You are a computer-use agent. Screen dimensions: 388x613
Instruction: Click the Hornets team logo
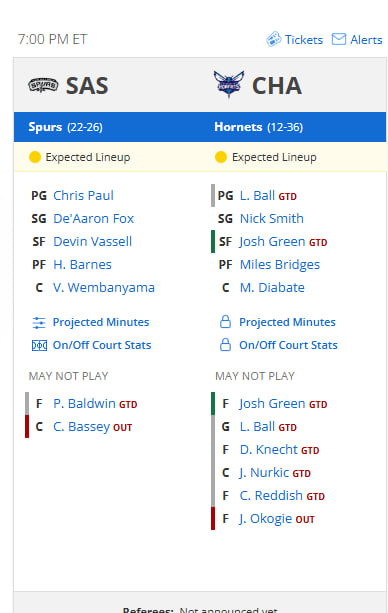tap(229, 84)
